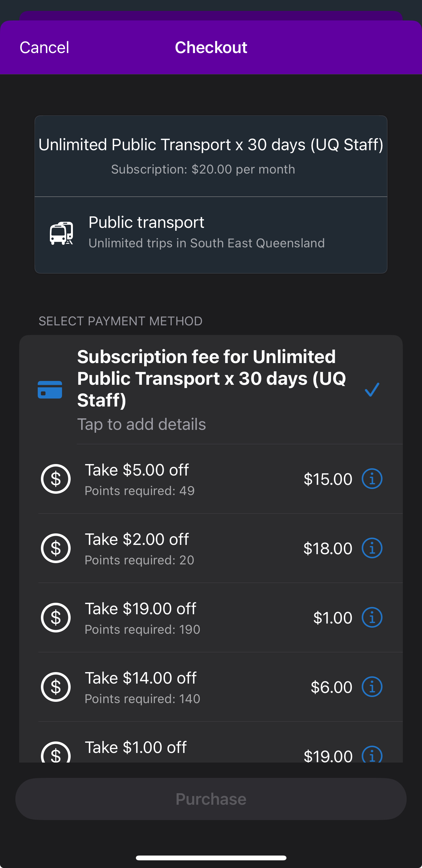Open info icon beside the $6.00 price
Viewport: 422px width, 868px height.
coord(372,687)
